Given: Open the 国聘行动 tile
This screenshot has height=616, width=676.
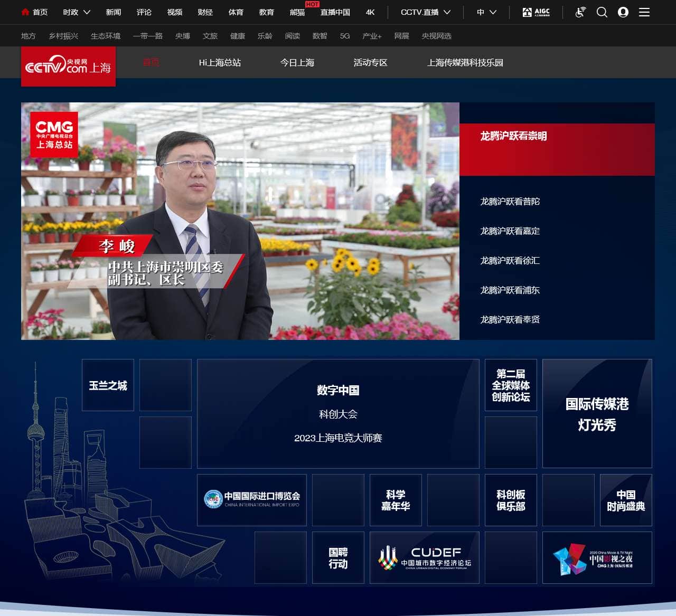Looking at the screenshot, I should tap(338, 557).
